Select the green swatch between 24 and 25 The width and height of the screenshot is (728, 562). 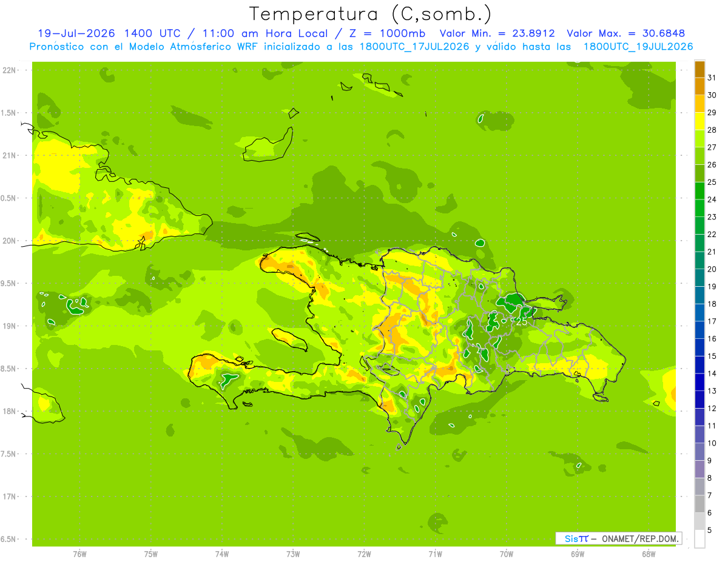click(x=699, y=191)
